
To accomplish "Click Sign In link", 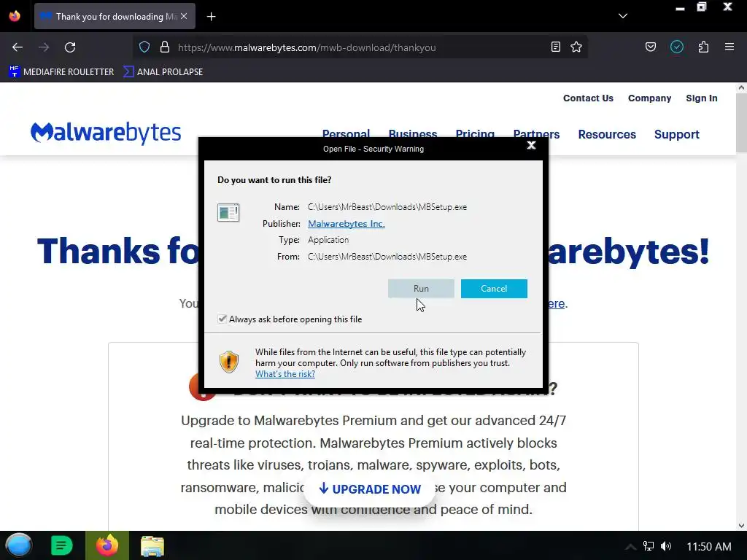I will click(701, 98).
